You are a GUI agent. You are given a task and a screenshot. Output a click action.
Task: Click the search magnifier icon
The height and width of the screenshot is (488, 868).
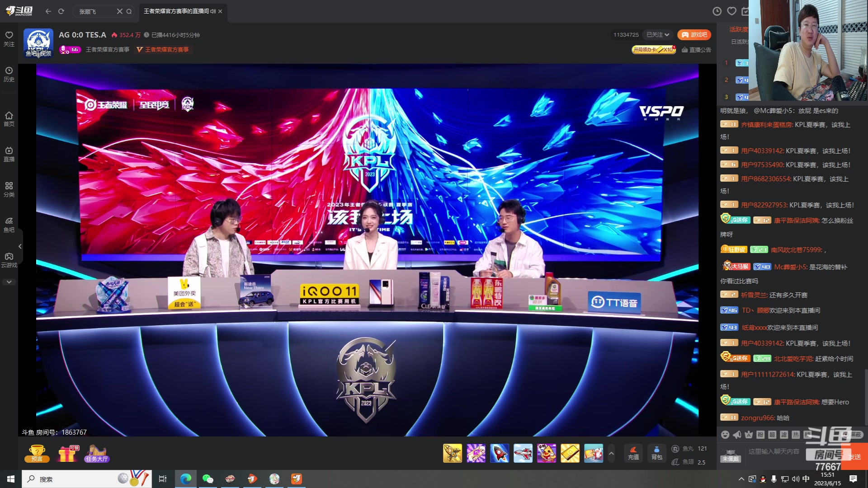(x=129, y=11)
